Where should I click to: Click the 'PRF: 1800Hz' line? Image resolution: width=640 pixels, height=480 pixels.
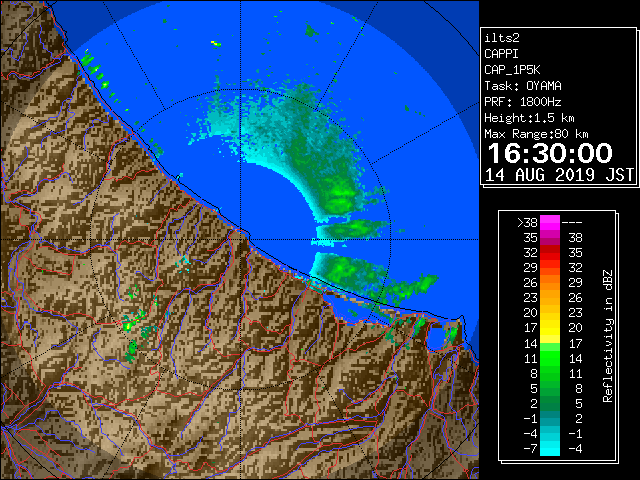click(x=523, y=102)
